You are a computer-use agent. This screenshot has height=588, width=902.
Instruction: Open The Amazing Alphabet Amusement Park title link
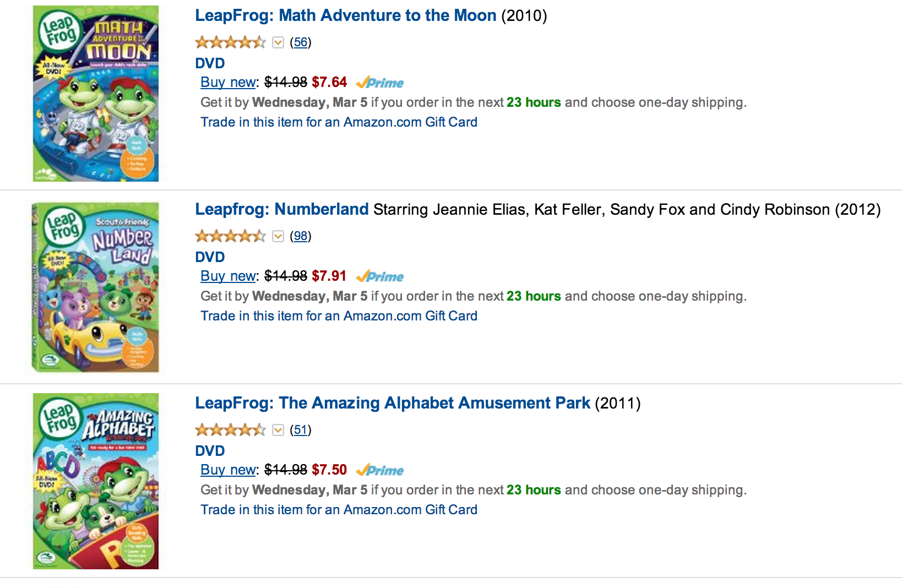point(392,403)
